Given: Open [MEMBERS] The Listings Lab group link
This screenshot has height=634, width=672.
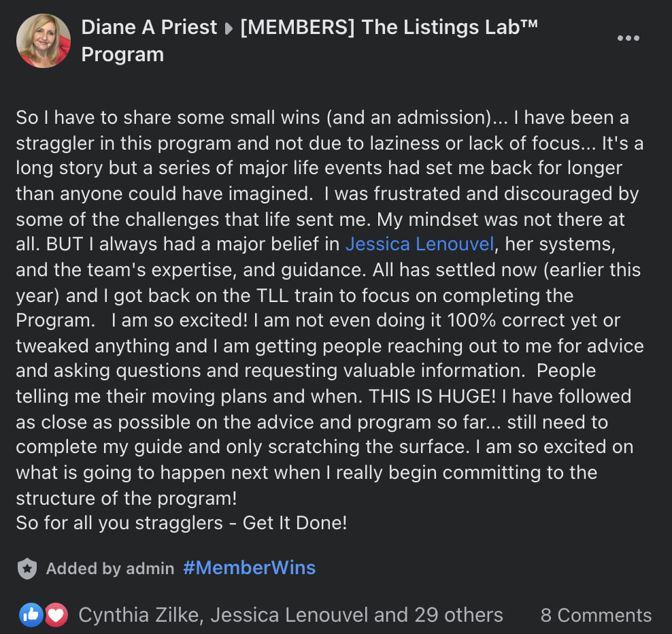Looking at the screenshot, I should (389, 27).
